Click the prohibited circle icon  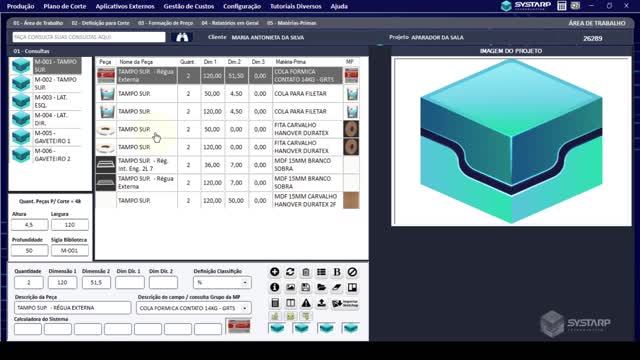click(x=352, y=272)
